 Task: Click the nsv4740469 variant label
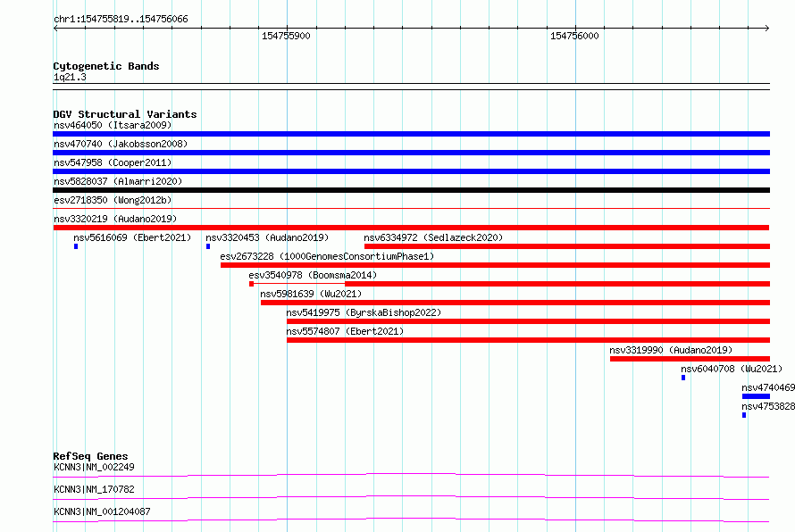tap(768, 387)
